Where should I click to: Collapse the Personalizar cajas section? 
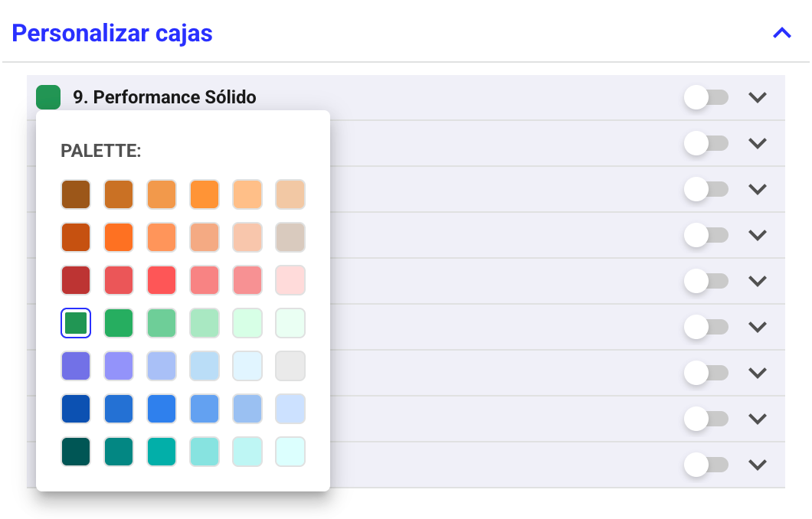click(x=781, y=33)
